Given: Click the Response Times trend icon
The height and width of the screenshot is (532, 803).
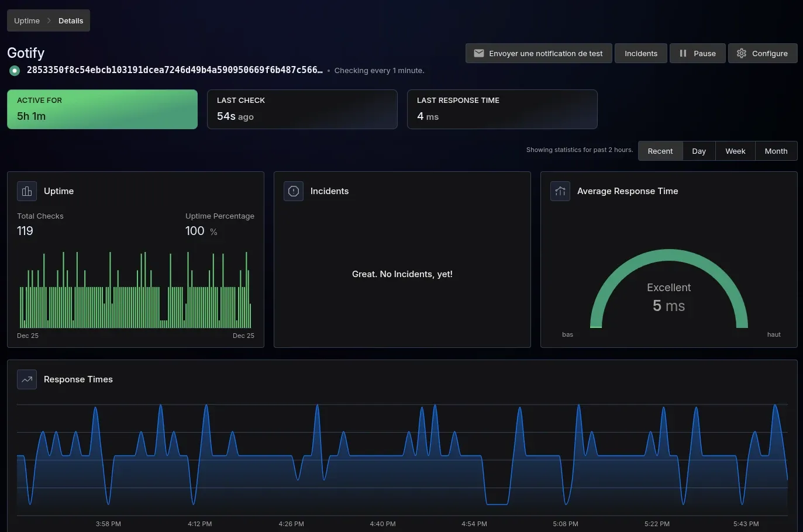Looking at the screenshot, I should (x=27, y=379).
